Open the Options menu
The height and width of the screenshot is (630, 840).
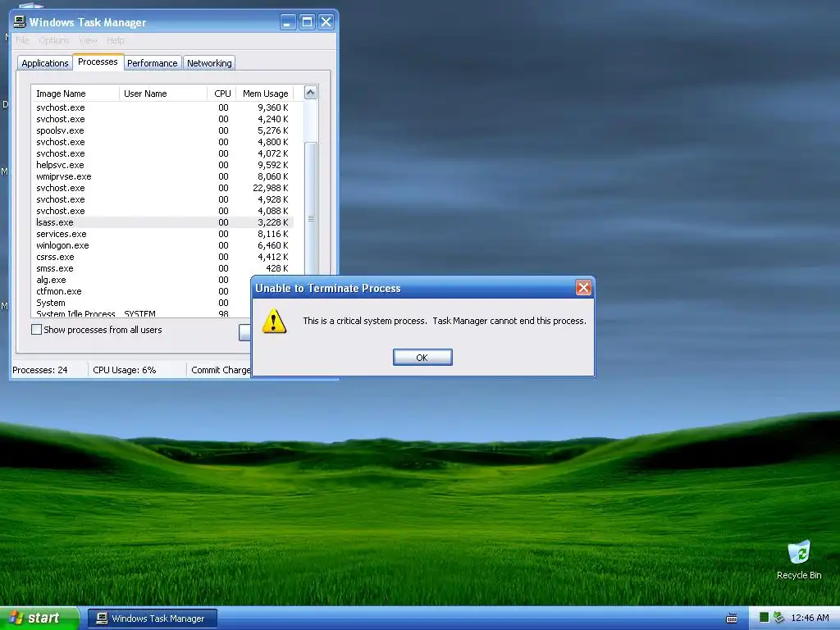pos(53,40)
